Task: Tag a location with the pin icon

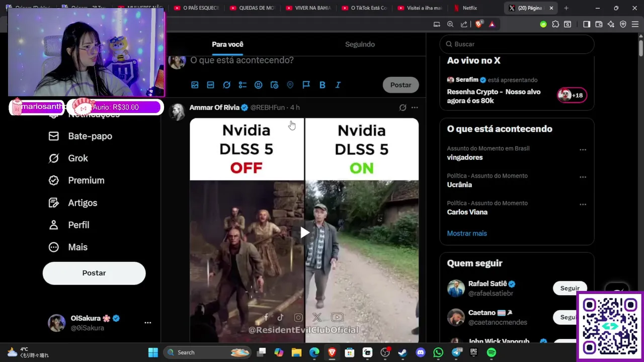Action: click(x=290, y=85)
